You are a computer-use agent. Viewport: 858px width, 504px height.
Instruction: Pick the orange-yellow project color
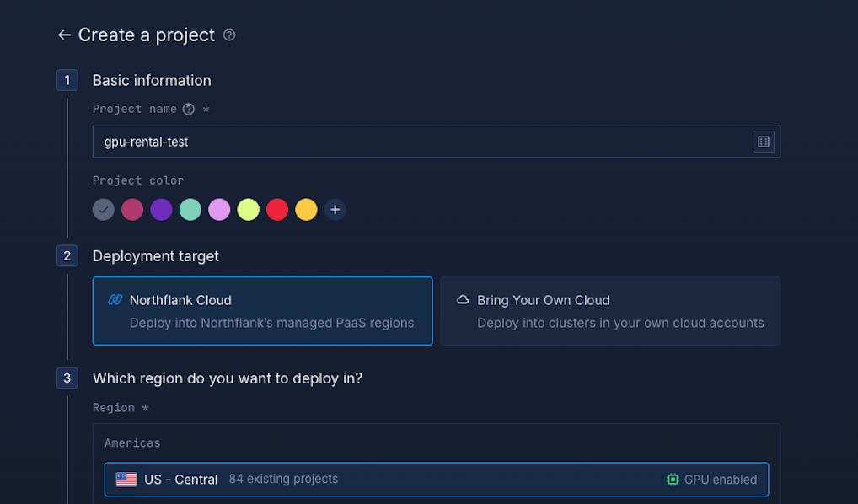click(x=307, y=210)
